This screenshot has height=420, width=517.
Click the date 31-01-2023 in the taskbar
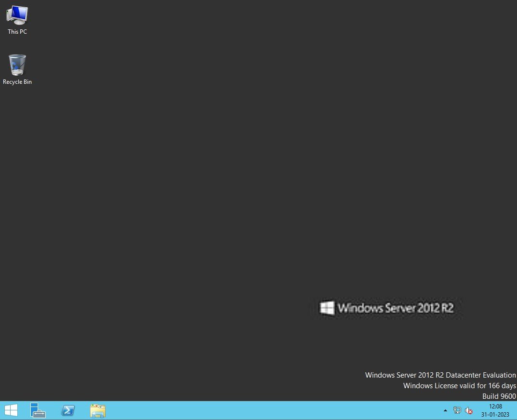pos(495,414)
